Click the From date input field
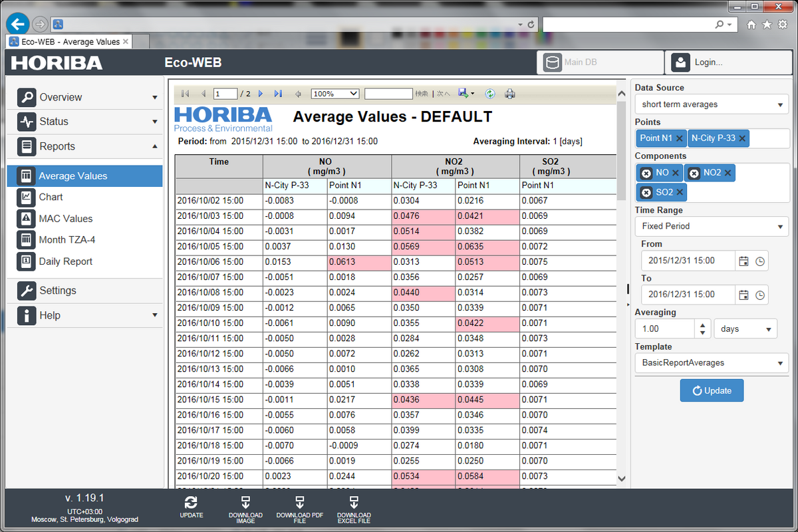 tap(688, 261)
